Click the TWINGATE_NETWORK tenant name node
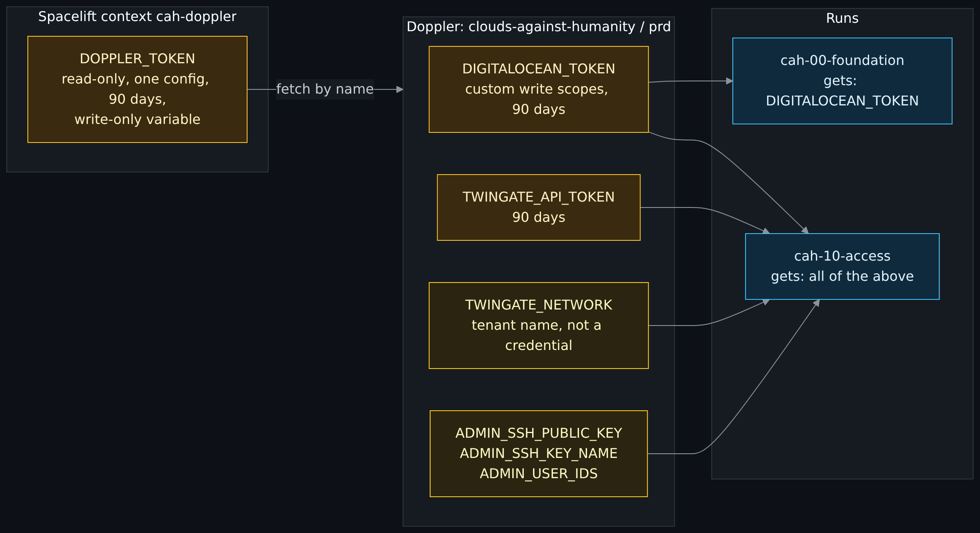The height and width of the screenshot is (533, 980). [538, 326]
